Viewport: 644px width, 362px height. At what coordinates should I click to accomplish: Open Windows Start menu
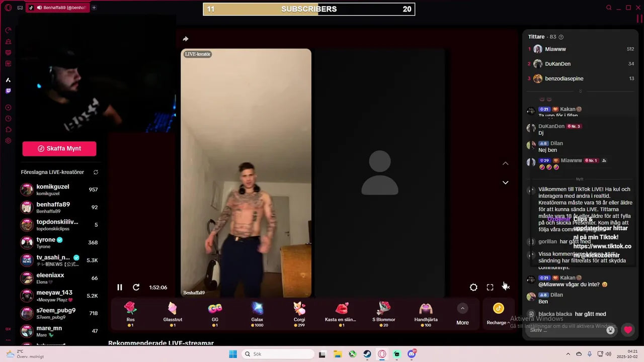pyautogui.click(x=233, y=354)
